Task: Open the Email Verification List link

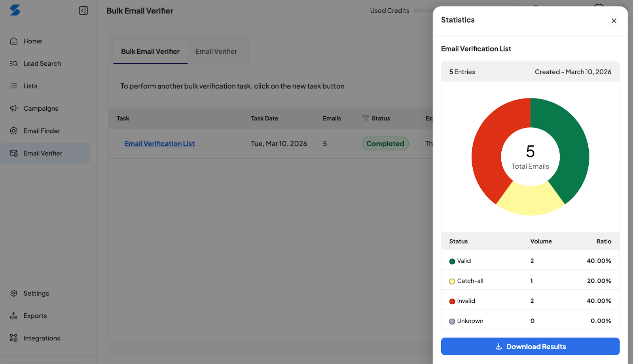Action: click(x=159, y=144)
